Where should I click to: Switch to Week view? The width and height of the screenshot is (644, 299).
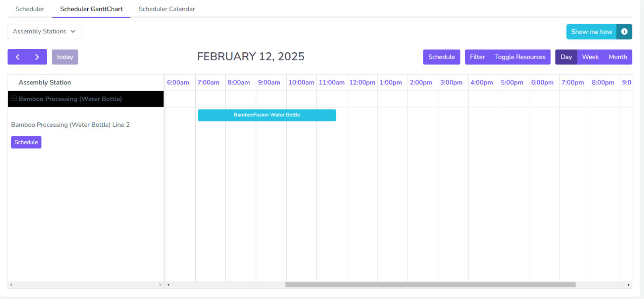590,57
